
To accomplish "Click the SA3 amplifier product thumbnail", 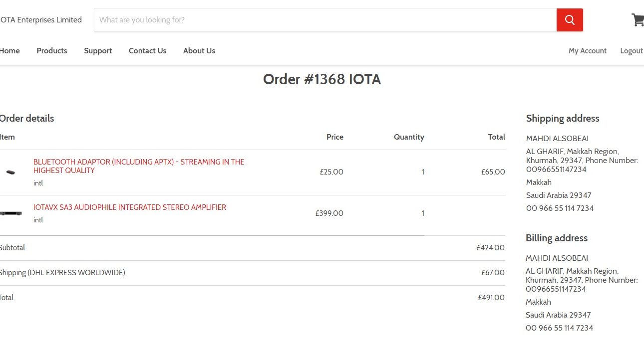I will [10, 213].
